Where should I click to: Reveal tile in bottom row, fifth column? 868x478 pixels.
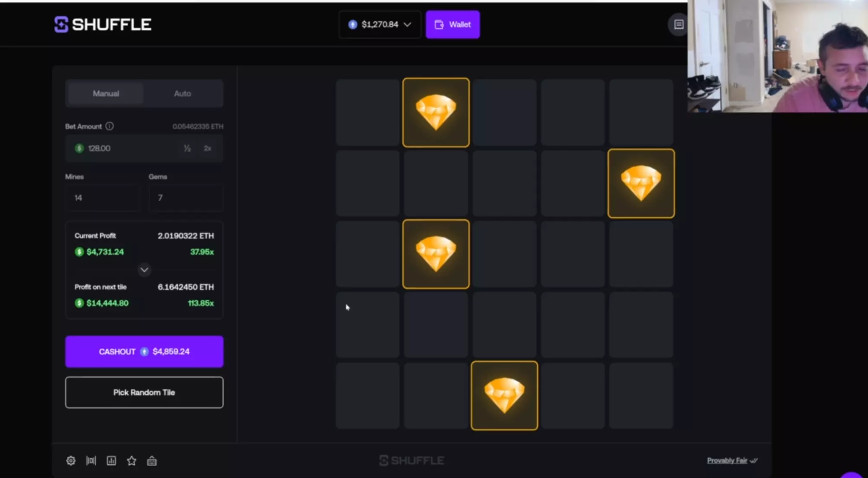point(641,396)
